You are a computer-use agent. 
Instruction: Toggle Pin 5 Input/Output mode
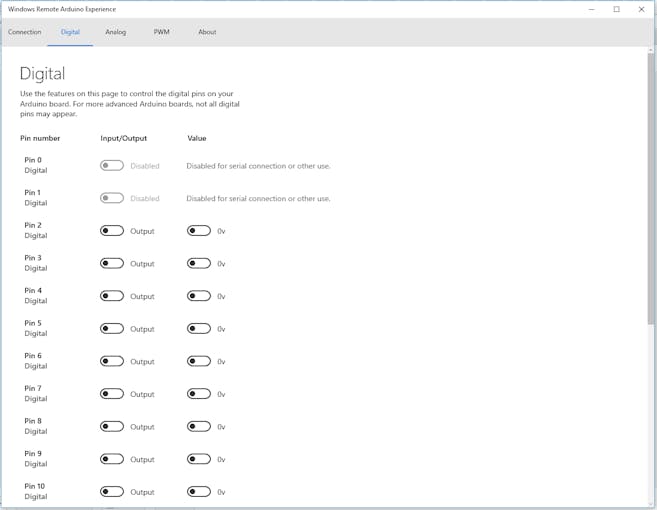tap(112, 329)
